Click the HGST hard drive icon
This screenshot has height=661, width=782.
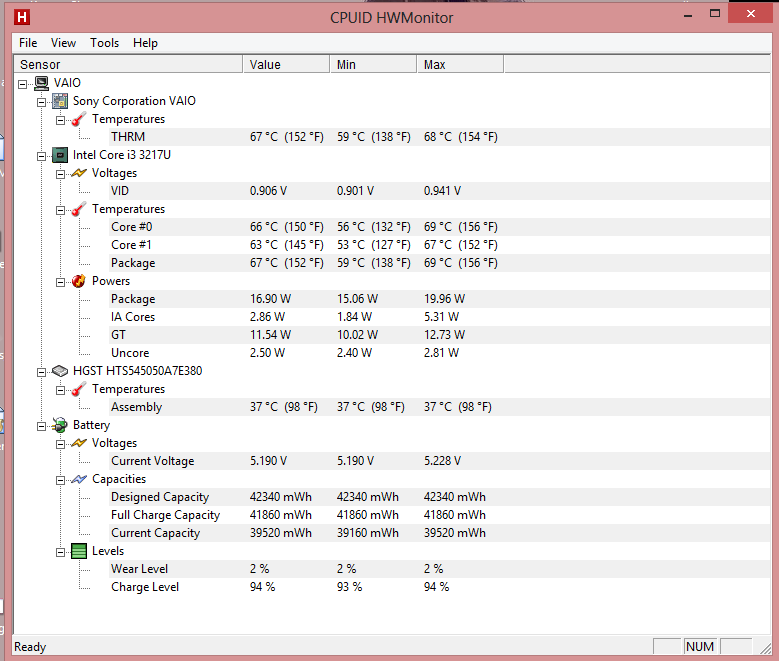click(60, 371)
